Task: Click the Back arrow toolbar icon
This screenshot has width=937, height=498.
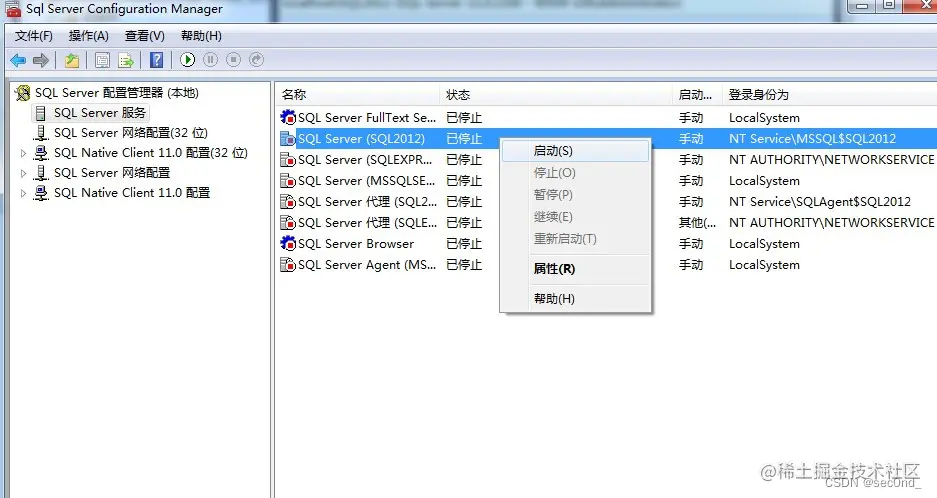Action: (19, 60)
